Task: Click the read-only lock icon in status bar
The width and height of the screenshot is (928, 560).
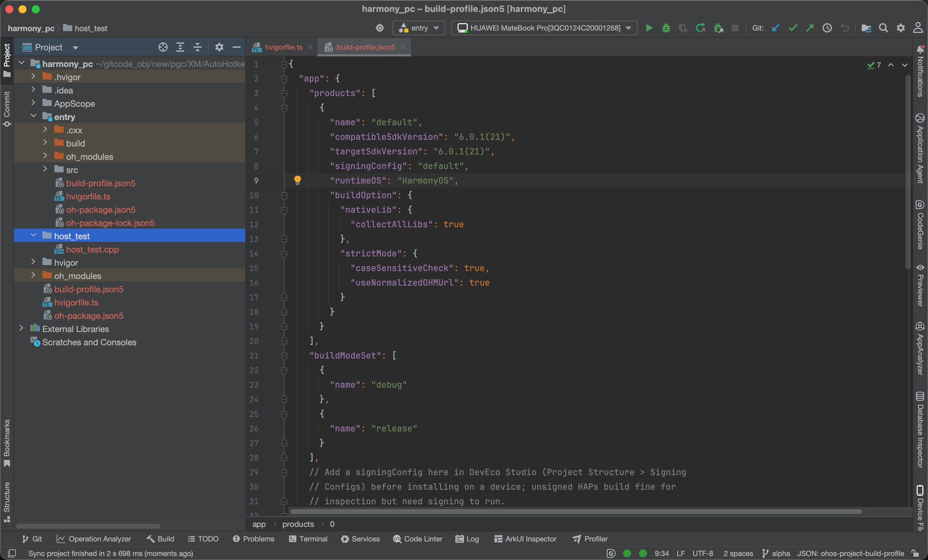Action: coord(915,553)
